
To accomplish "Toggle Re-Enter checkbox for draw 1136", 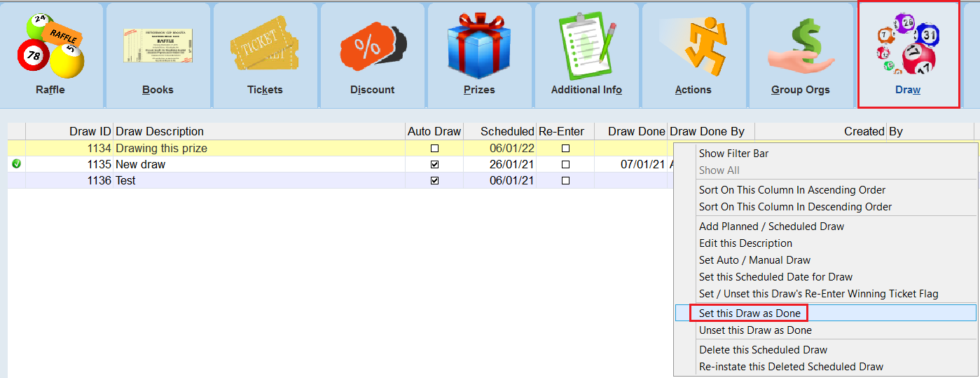I will pos(565,181).
